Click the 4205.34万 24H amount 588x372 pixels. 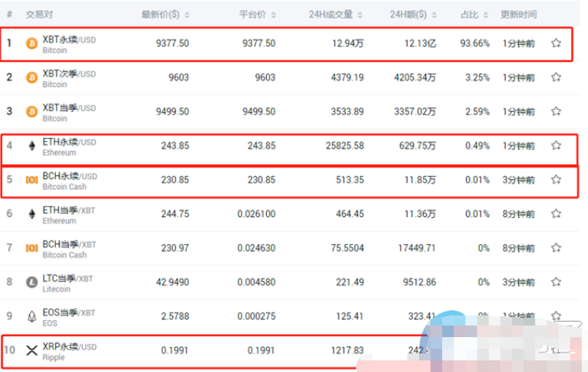tap(415, 77)
